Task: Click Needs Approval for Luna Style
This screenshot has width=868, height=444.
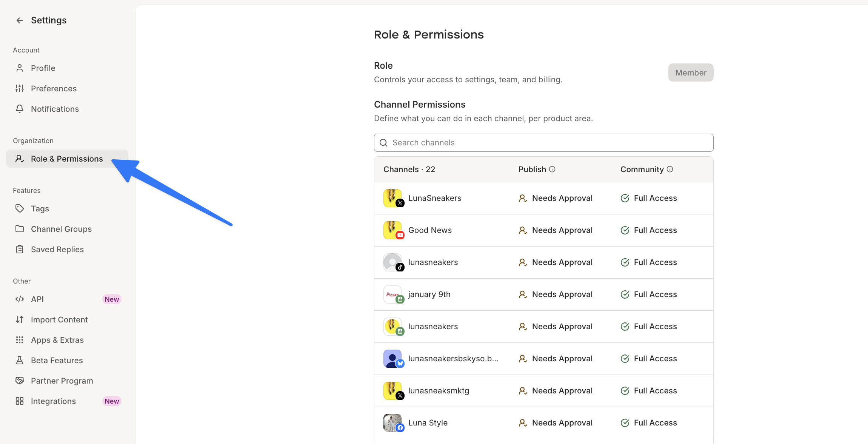Action: point(556,423)
